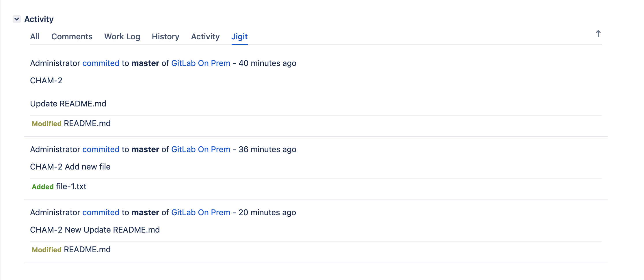Open GitLab On Prem link, 40-minute commit

tap(201, 63)
